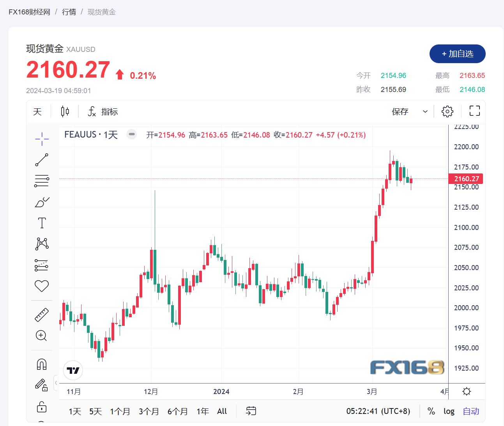Click the 2160.27 price label on axis
The height and width of the screenshot is (426, 504).
coord(466,179)
